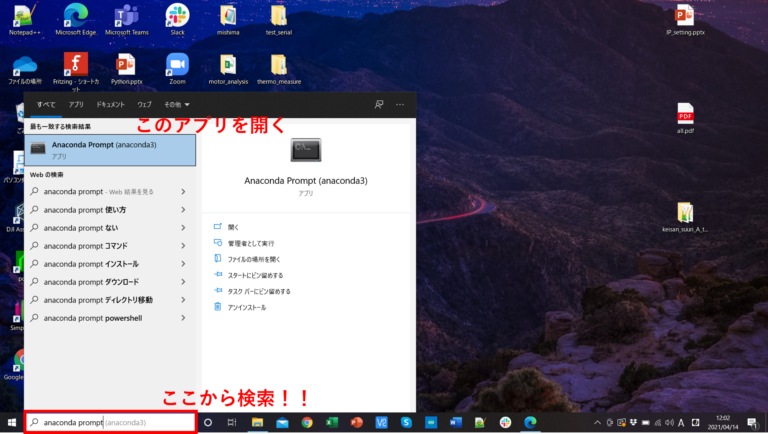Open the Slack desktop shortcut
Screen dimensions: 768x434
point(177,20)
